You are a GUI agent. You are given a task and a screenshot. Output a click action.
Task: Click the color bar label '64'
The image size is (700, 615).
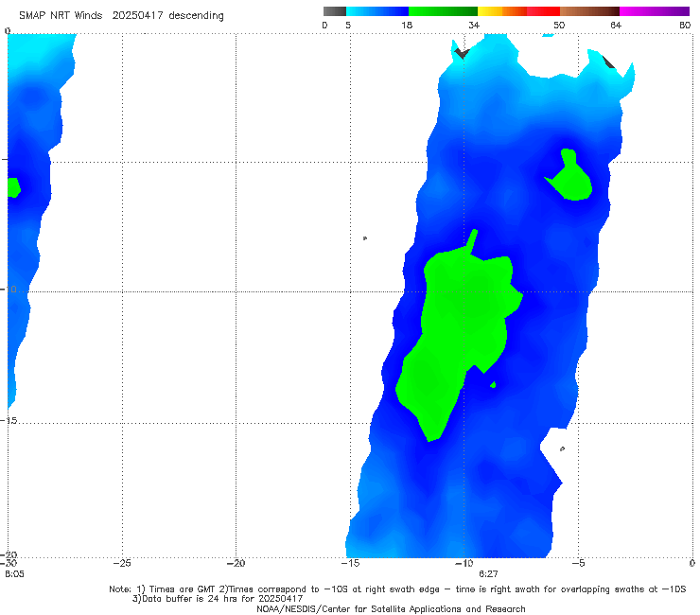click(616, 25)
